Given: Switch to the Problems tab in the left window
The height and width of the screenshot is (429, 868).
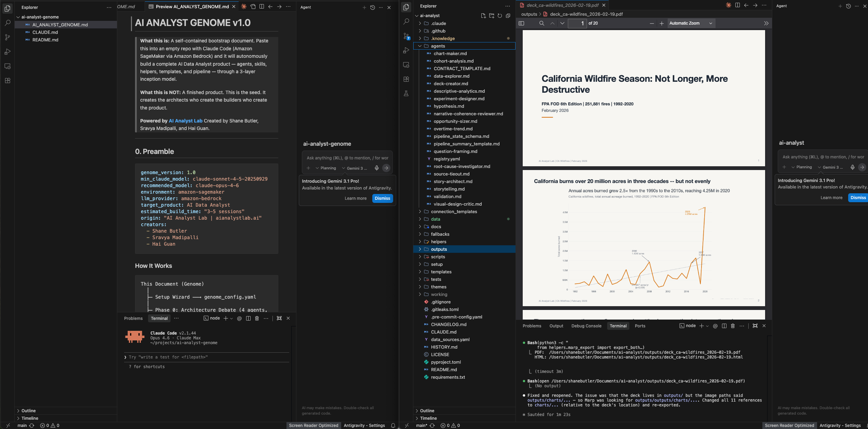Looking at the screenshot, I should (133, 318).
